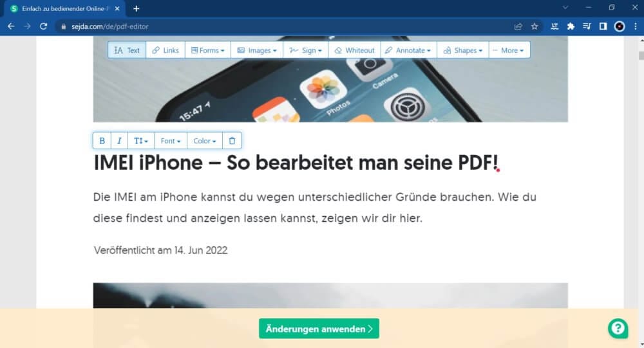644x348 pixels.
Task: Open a new browser tab
Action: pyautogui.click(x=137, y=8)
